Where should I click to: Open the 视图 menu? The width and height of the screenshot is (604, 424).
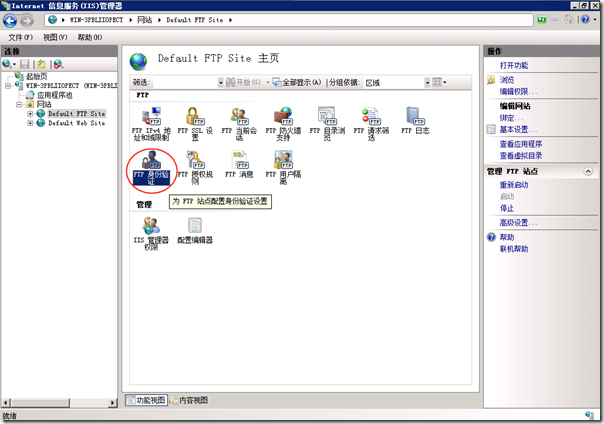tap(55, 37)
